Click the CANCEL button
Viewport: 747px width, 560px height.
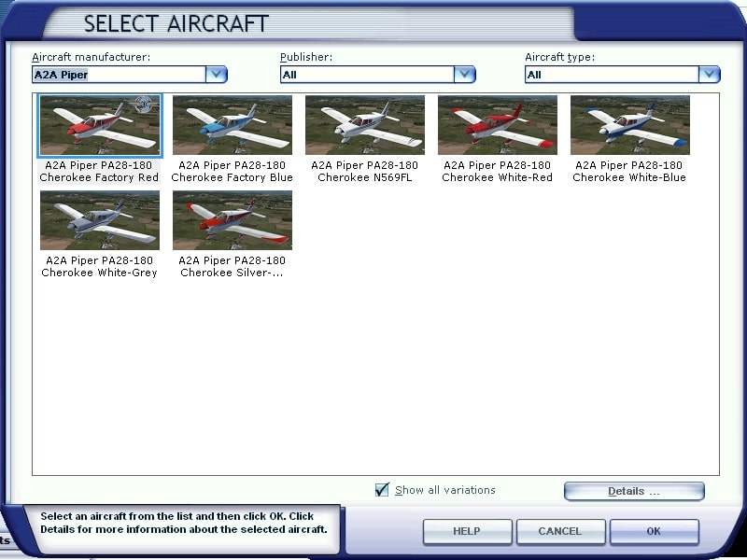(x=559, y=531)
